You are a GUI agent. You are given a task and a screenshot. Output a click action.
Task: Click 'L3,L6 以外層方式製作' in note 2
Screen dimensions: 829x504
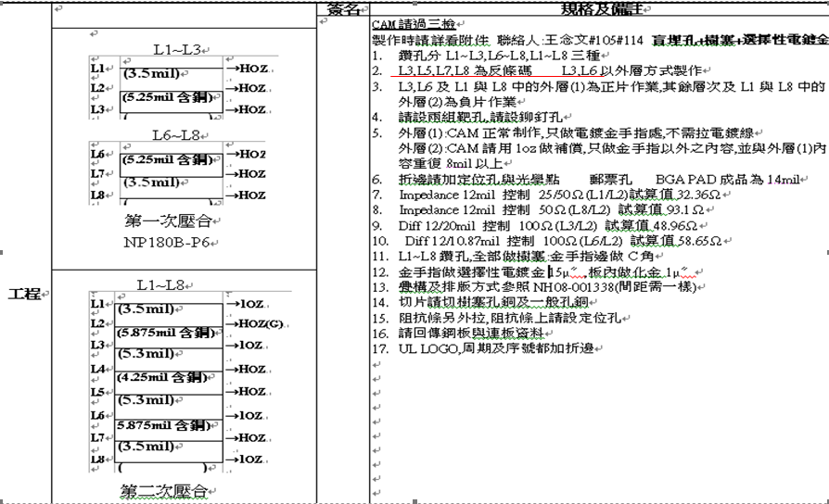[631, 70]
